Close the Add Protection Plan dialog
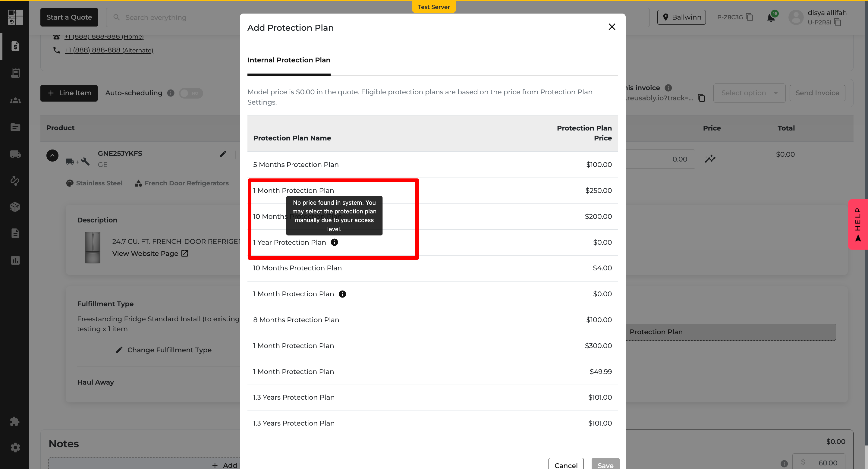This screenshot has height=469, width=868. click(612, 27)
